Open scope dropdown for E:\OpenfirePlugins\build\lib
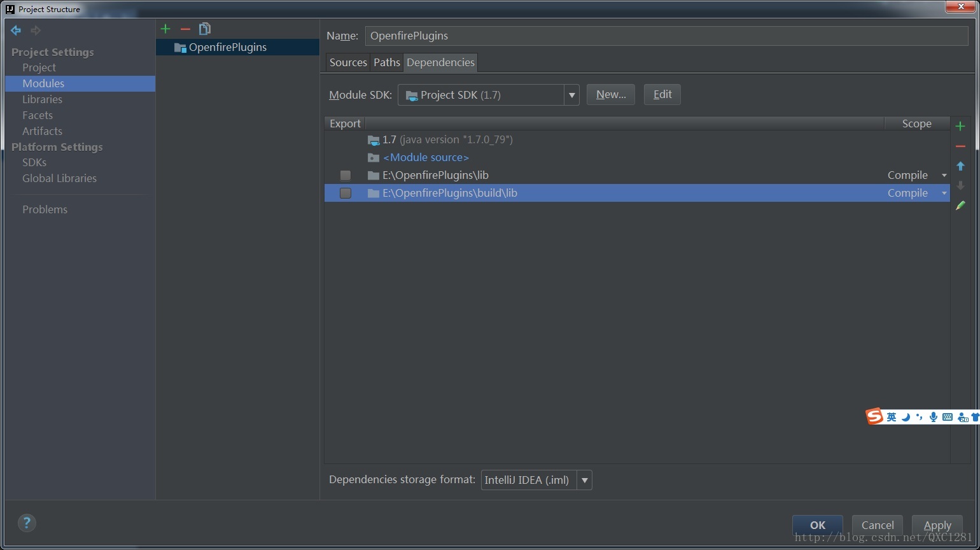Image resolution: width=980 pixels, height=550 pixels. pos(944,193)
